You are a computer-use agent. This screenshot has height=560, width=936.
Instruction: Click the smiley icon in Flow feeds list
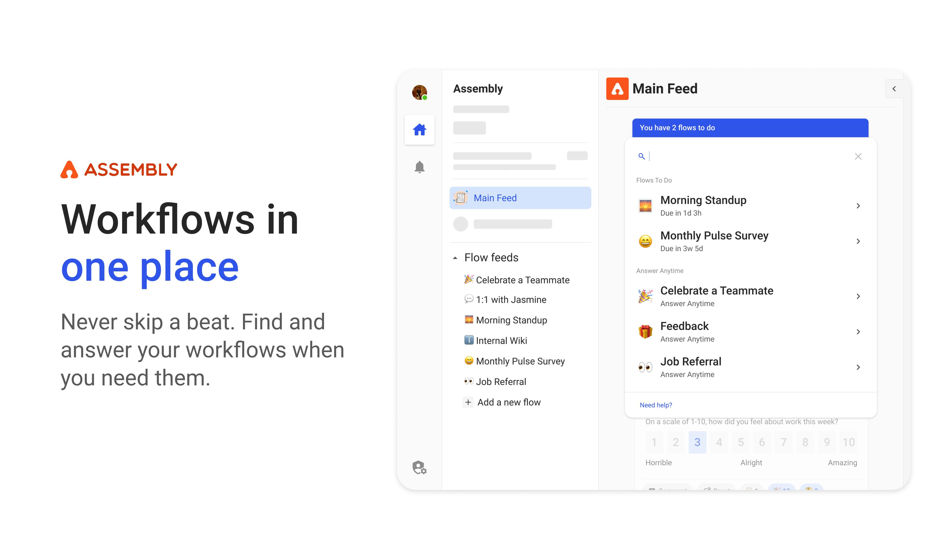tap(469, 360)
